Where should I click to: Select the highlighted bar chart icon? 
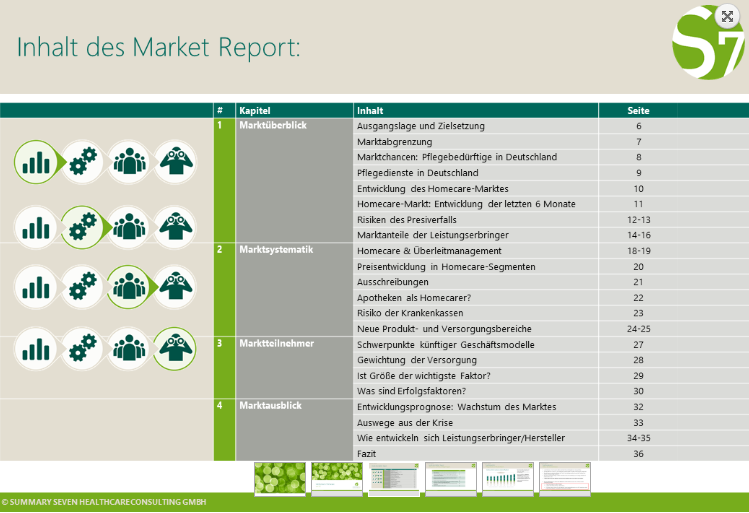point(36,162)
